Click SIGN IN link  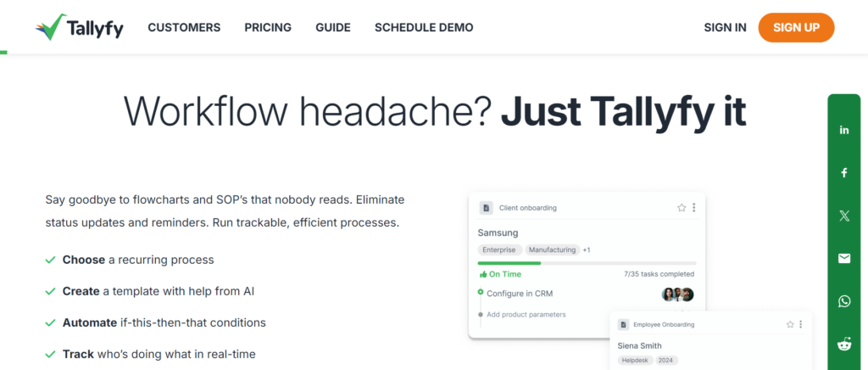tap(726, 28)
